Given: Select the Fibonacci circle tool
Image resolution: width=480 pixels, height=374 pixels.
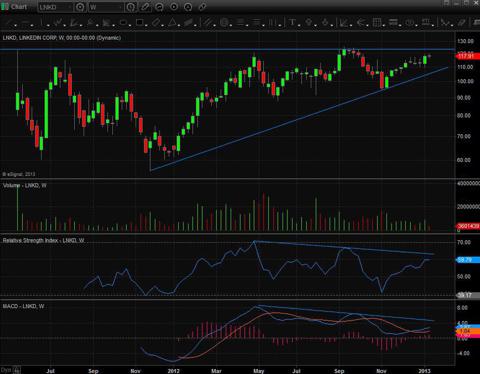Looking at the screenshot, I should [x=224, y=22].
